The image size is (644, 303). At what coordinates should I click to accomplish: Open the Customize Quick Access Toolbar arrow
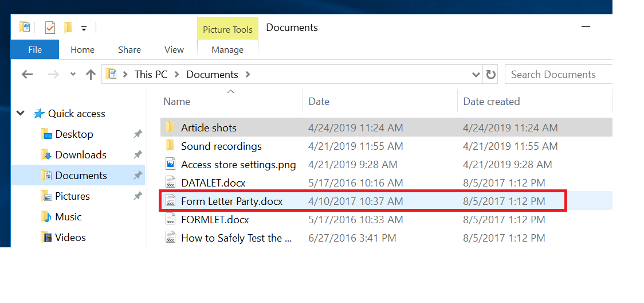84,28
